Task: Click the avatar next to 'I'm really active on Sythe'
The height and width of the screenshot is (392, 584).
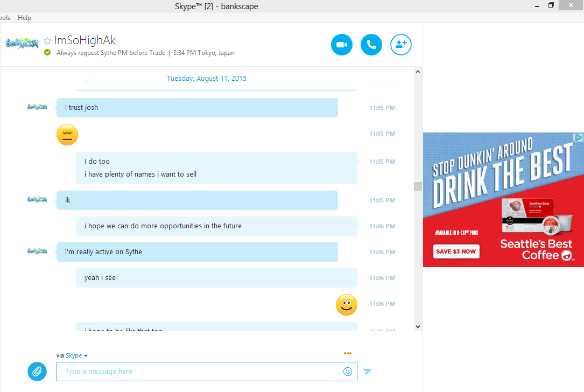Action: tap(37, 251)
